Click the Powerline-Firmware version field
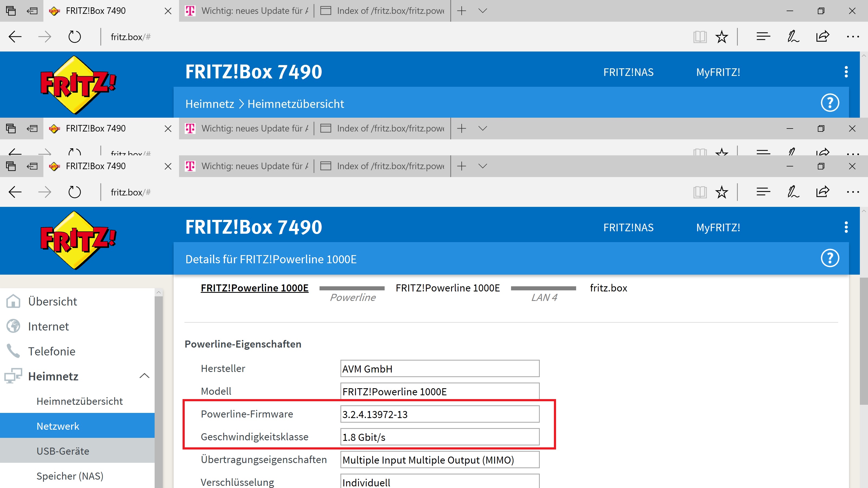This screenshot has height=488, width=868. (x=439, y=414)
